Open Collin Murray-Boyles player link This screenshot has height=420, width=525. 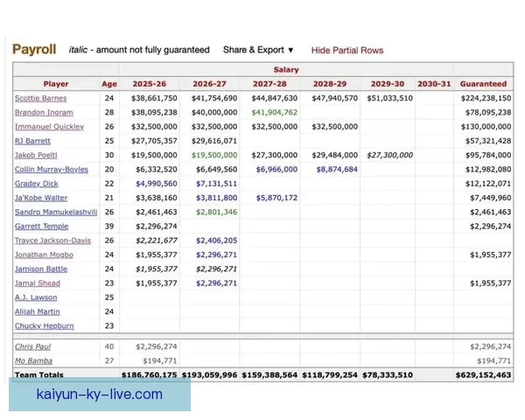[x=52, y=170]
